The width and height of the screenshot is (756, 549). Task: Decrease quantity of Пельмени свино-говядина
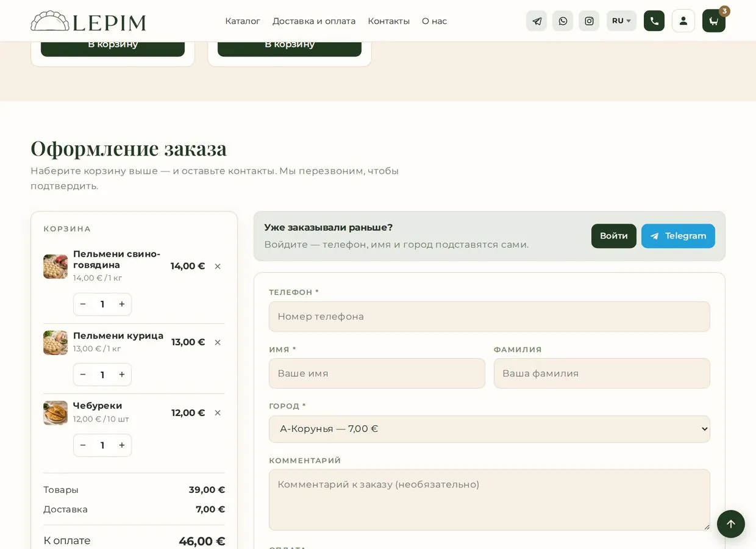coord(83,304)
